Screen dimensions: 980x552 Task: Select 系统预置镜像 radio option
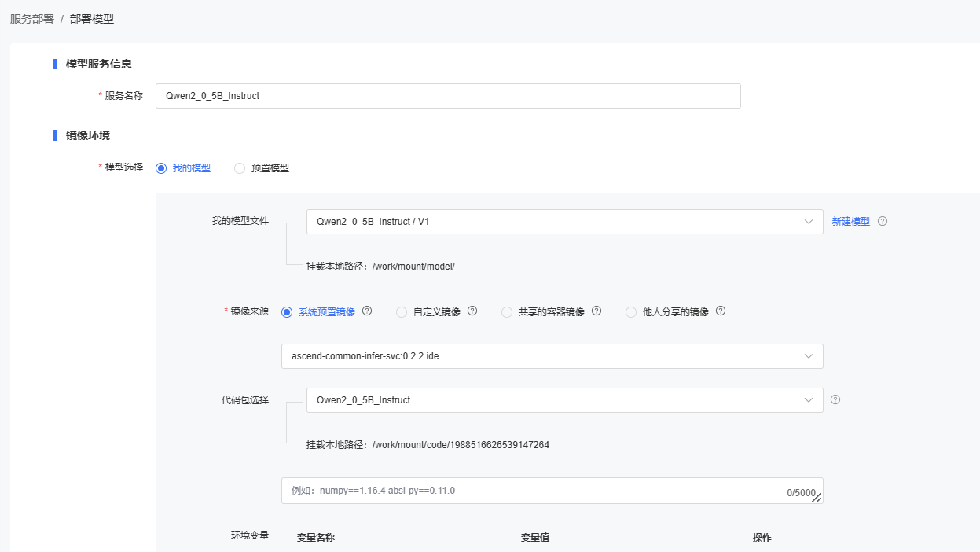pyautogui.click(x=287, y=312)
